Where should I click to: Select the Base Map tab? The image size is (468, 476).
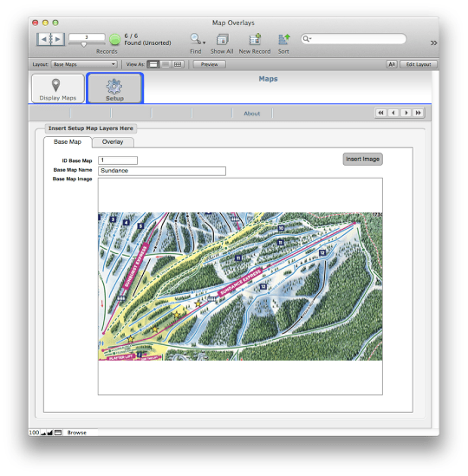coord(68,142)
